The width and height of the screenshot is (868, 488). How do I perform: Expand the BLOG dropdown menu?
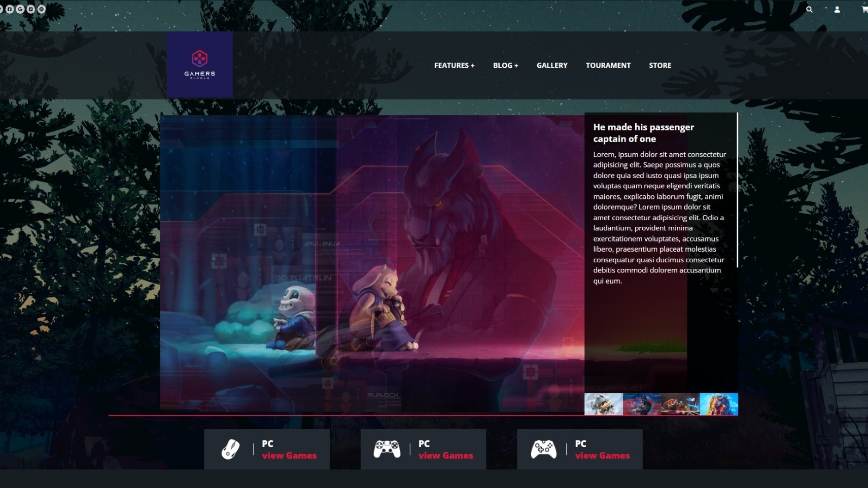[x=505, y=65]
